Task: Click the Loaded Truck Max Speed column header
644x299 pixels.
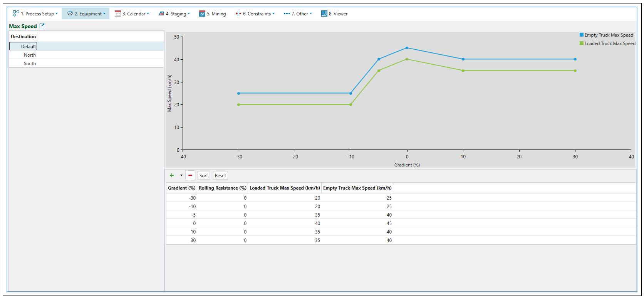Action: [285, 188]
